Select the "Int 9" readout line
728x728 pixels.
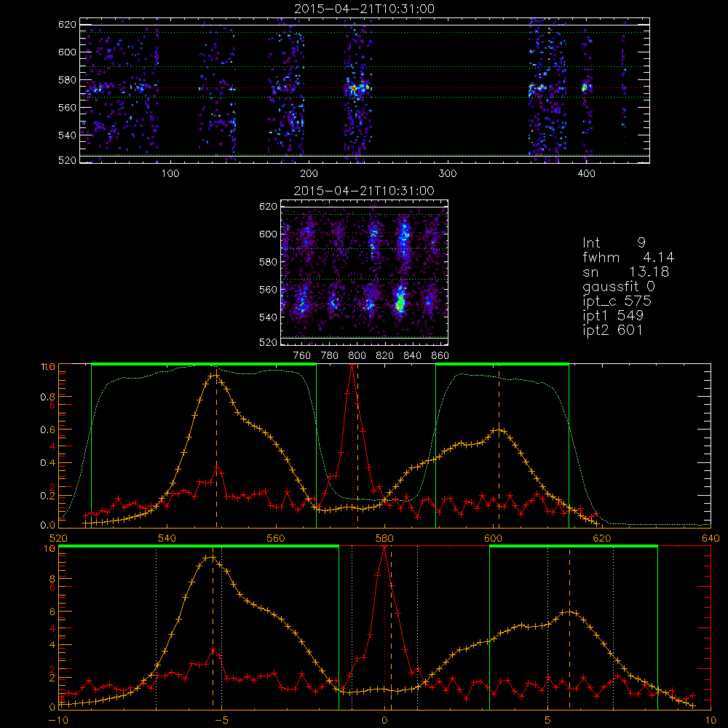click(614, 242)
